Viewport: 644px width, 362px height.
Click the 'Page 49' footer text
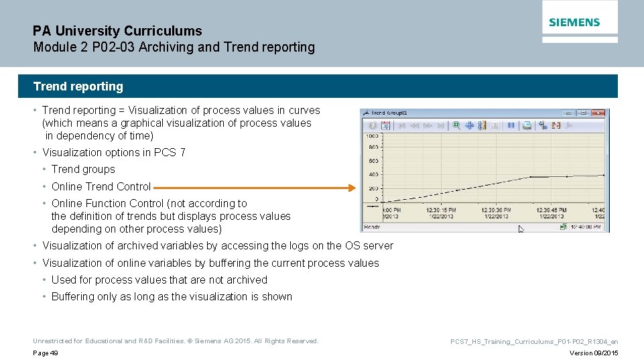(45, 353)
